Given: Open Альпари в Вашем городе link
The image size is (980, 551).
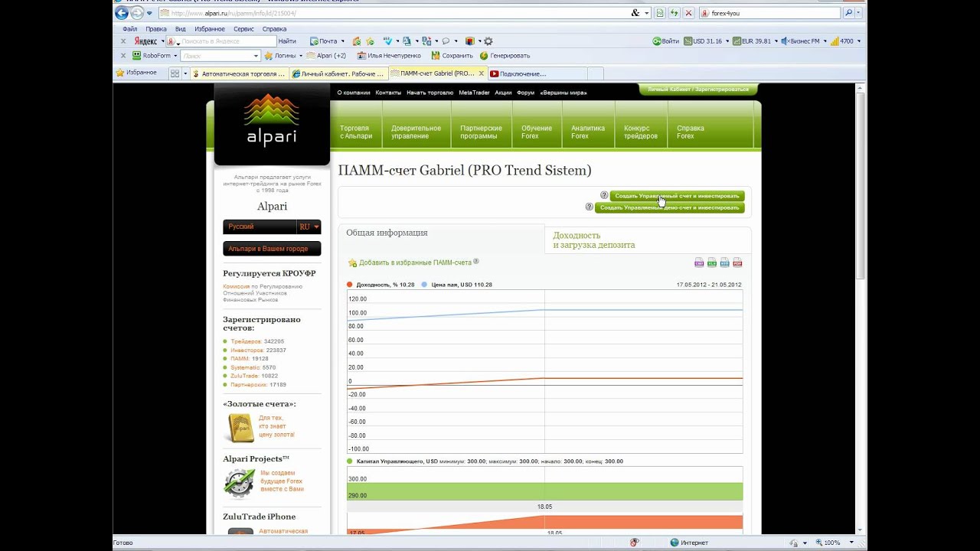Looking at the screenshot, I should 272,249.
